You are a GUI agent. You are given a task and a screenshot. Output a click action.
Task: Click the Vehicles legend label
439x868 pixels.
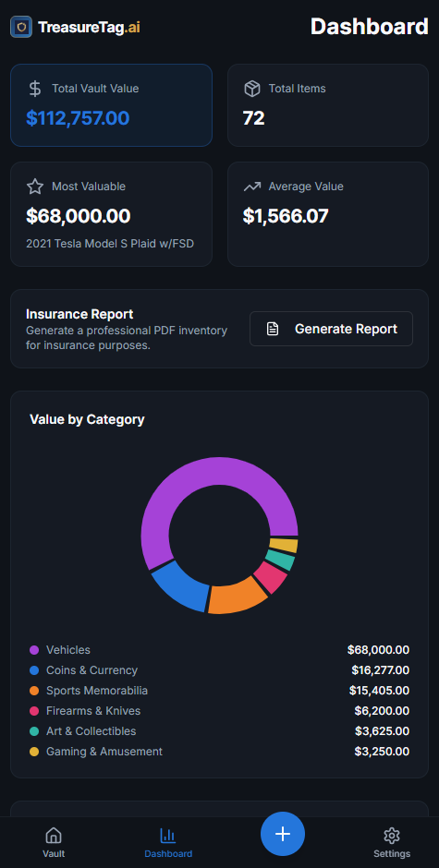tap(68, 650)
